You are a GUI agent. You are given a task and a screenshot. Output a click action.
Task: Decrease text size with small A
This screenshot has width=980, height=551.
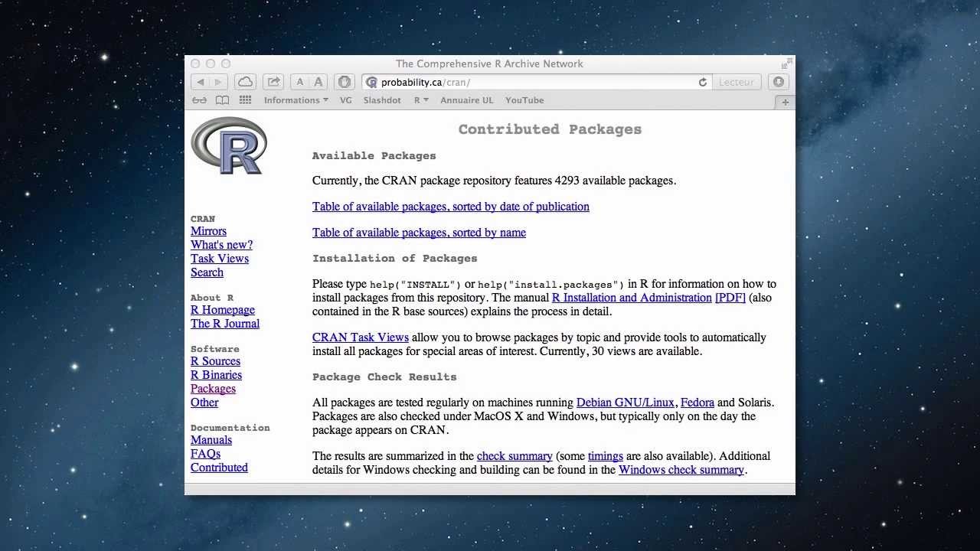[x=300, y=82]
